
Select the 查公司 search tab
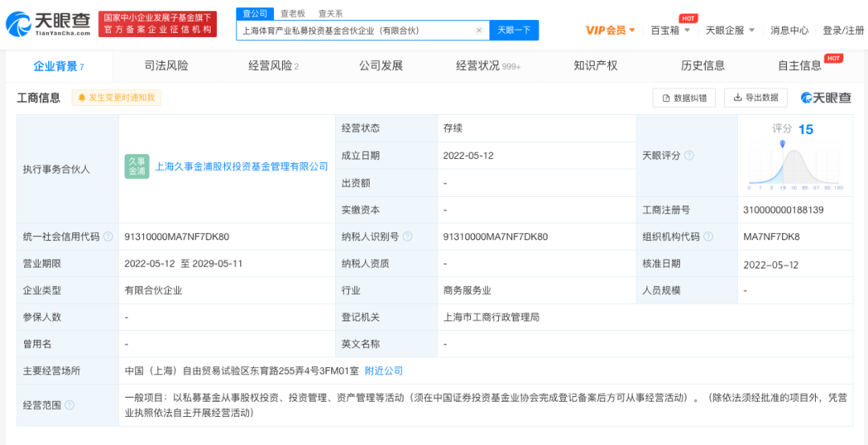pyautogui.click(x=256, y=14)
